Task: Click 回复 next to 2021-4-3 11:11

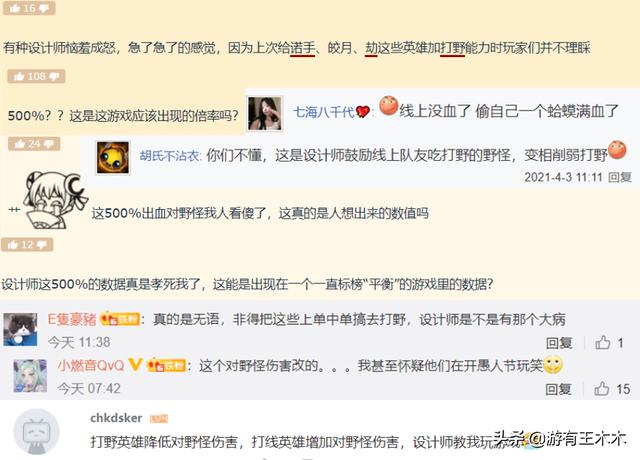Action: 620,177
